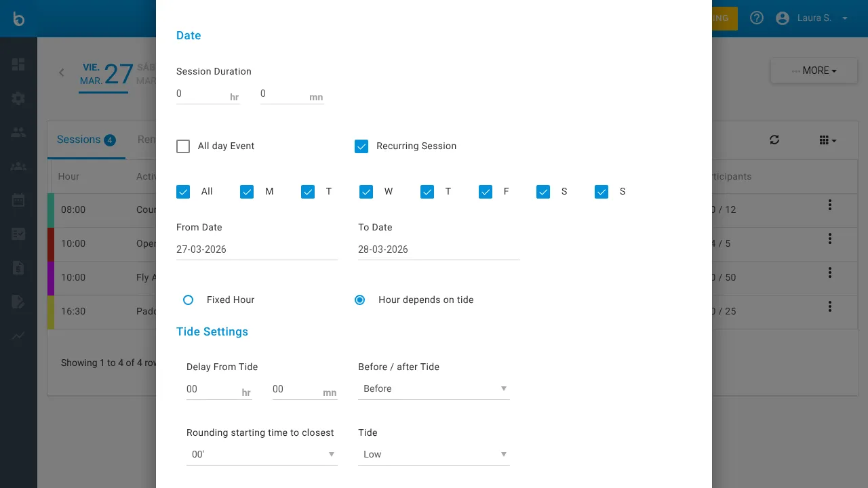Select the Fixed Hour radio button
The height and width of the screenshot is (488, 868).
188,300
